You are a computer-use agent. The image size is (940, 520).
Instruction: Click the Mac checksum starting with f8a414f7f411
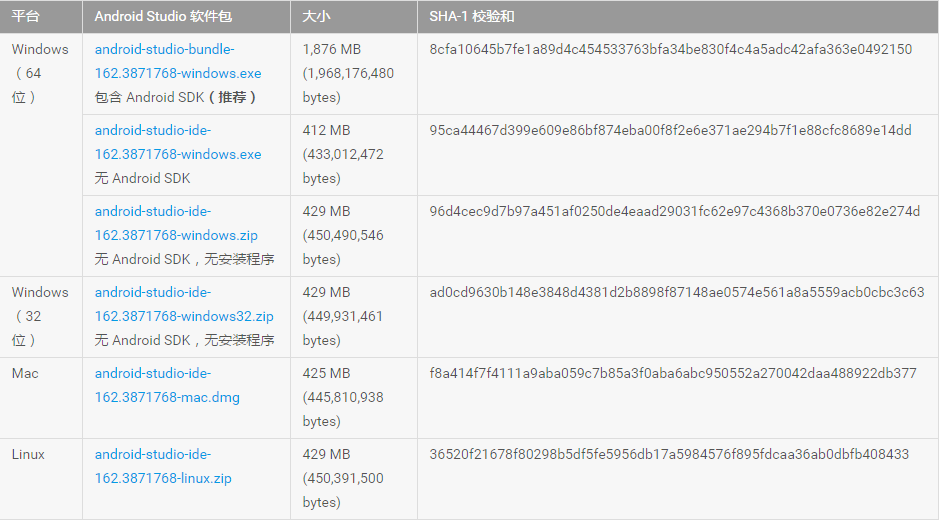pyautogui.click(x=672, y=373)
